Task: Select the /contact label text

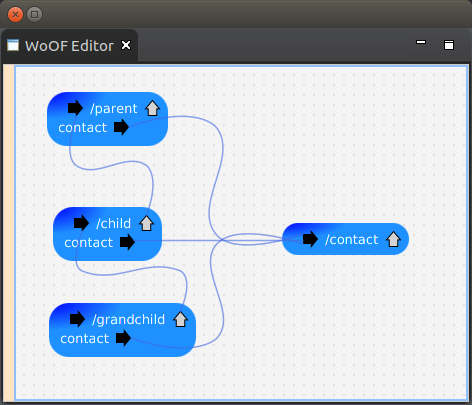Action: [x=352, y=239]
